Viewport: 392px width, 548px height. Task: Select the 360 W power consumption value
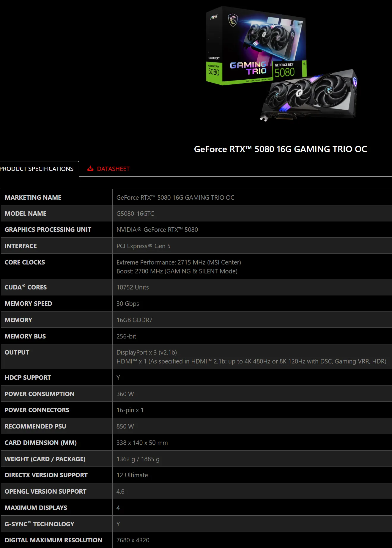click(125, 394)
